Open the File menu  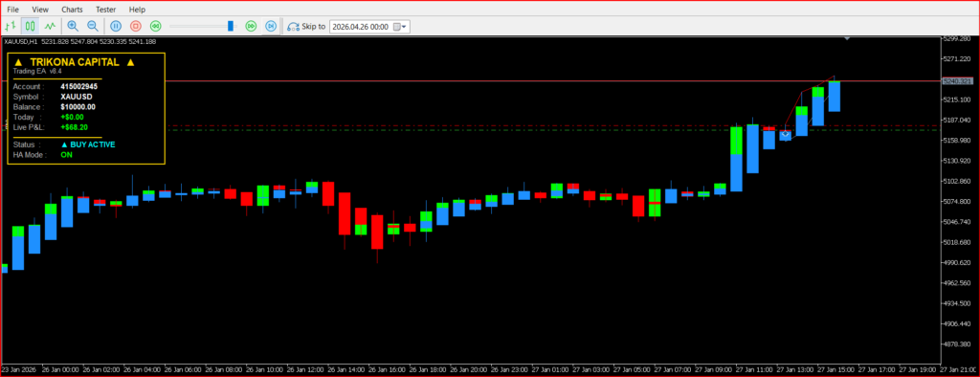click(x=12, y=10)
